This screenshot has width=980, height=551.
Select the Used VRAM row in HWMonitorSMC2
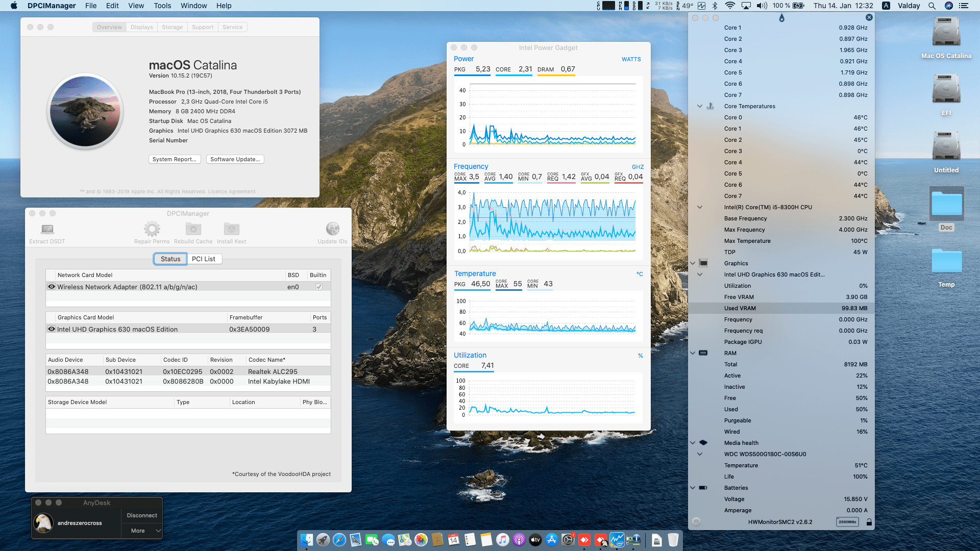781,308
